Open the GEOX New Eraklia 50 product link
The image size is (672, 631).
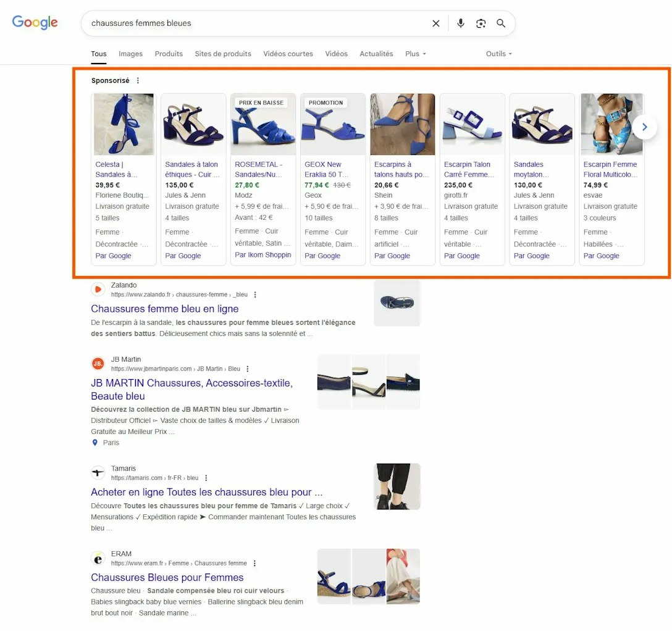point(327,169)
